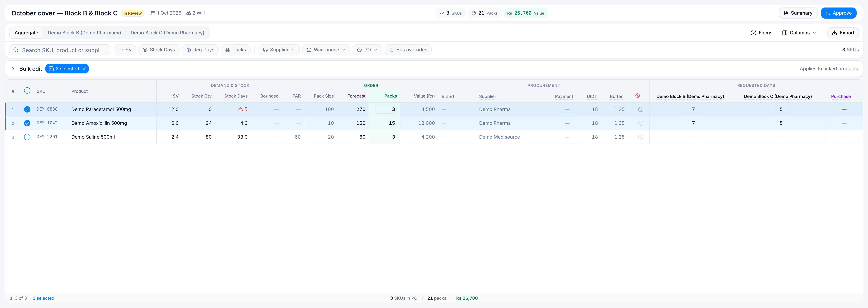868x308 pixels.
Task: Click the exclude icon on Demo Saline row
Action: coord(641,137)
